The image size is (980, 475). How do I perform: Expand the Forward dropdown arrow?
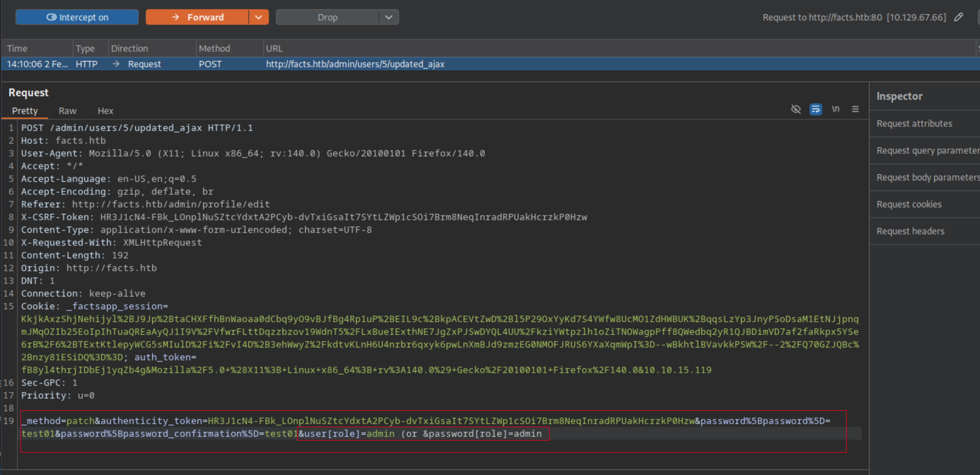[259, 17]
